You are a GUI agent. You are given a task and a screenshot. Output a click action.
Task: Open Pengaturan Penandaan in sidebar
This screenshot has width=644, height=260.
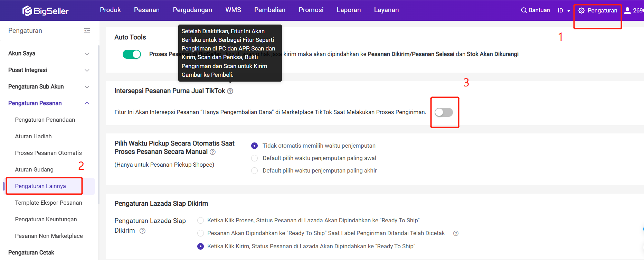[x=45, y=120]
